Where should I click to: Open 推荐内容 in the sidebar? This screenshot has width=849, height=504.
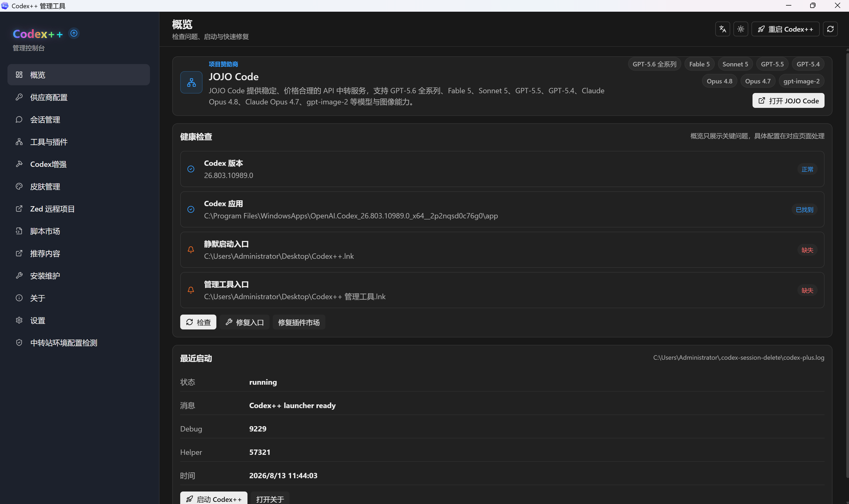78,254
